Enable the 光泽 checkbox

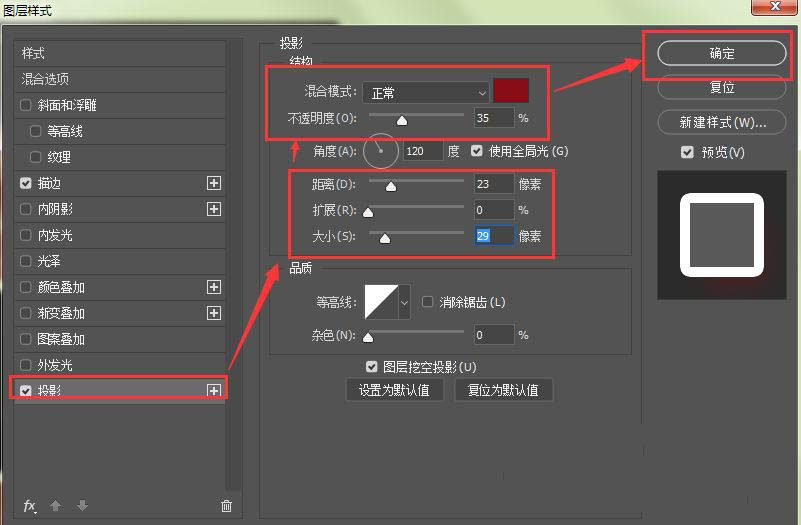[25, 261]
